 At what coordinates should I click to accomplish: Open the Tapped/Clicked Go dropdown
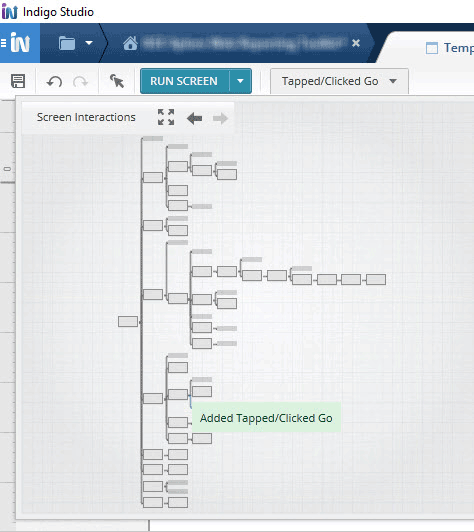[x=339, y=81]
